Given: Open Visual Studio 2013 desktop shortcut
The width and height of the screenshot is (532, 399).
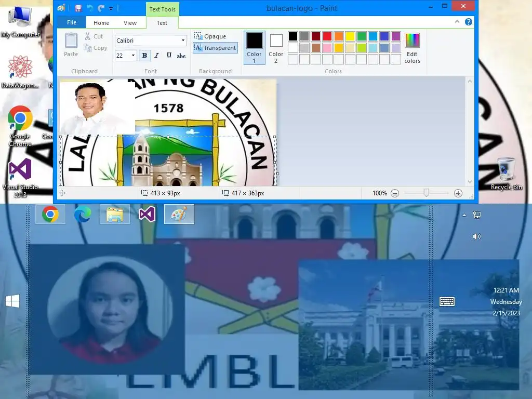Looking at the screenshot, I should pos(20,179).
